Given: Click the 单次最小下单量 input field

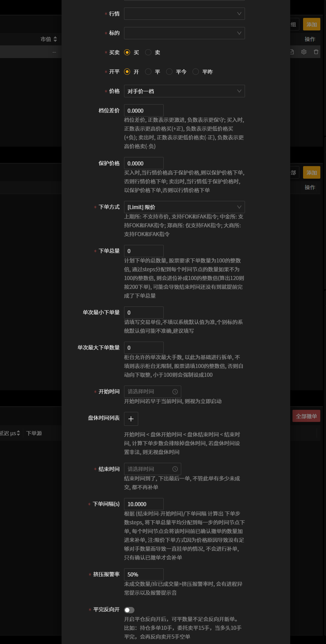Looking at the screenshot, I should pos(144,313).
